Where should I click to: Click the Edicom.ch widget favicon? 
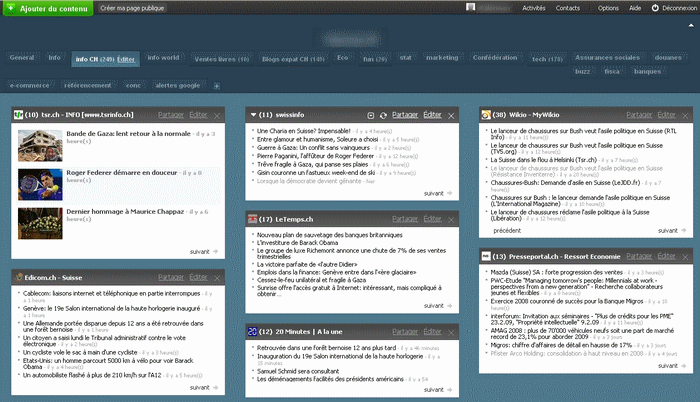pyautogui.click(x=19, y=277)
